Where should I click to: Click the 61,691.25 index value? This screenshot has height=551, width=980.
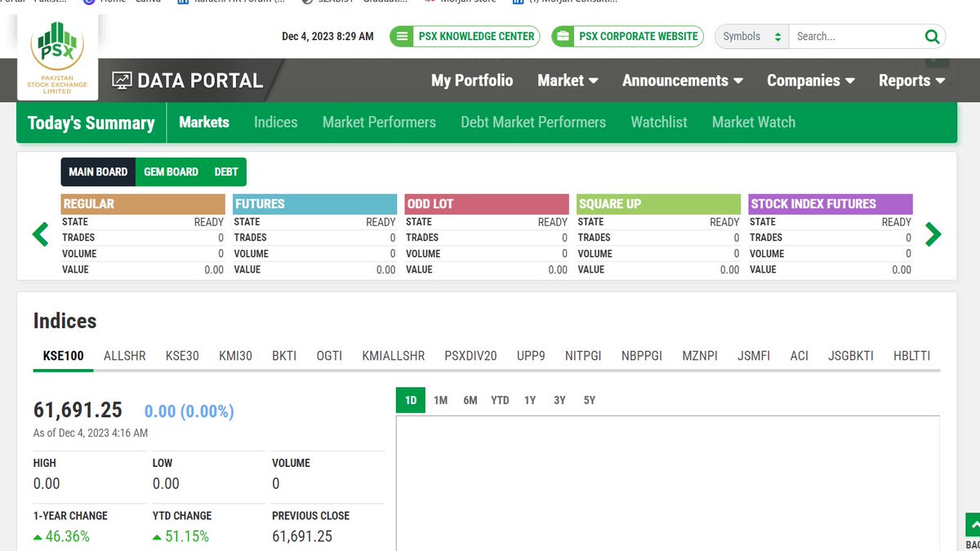(78, 410)
